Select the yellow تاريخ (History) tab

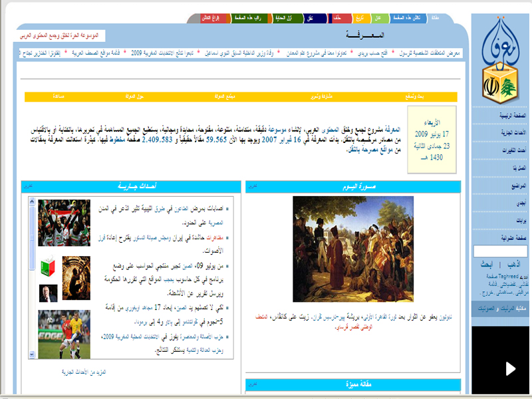coord(360,18)
